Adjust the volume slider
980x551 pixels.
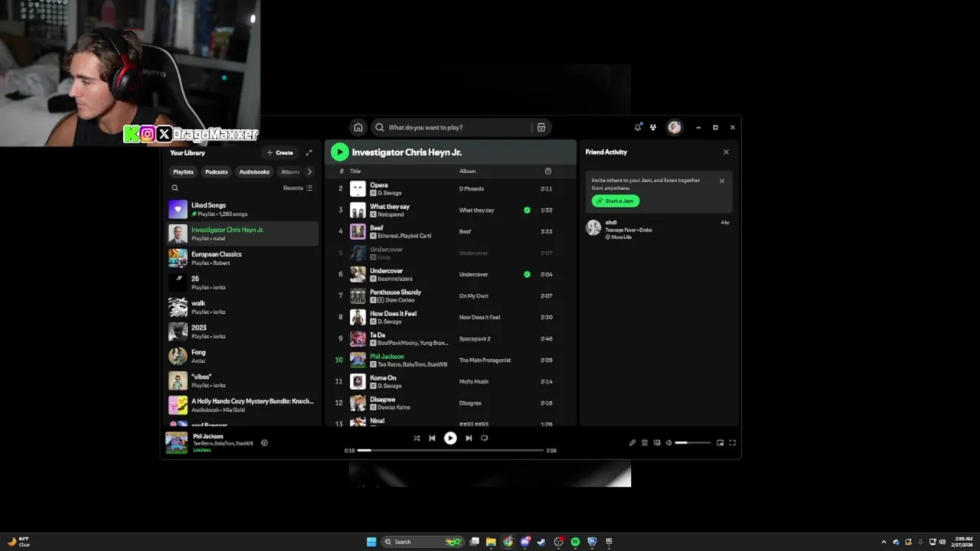coord(693,442)
